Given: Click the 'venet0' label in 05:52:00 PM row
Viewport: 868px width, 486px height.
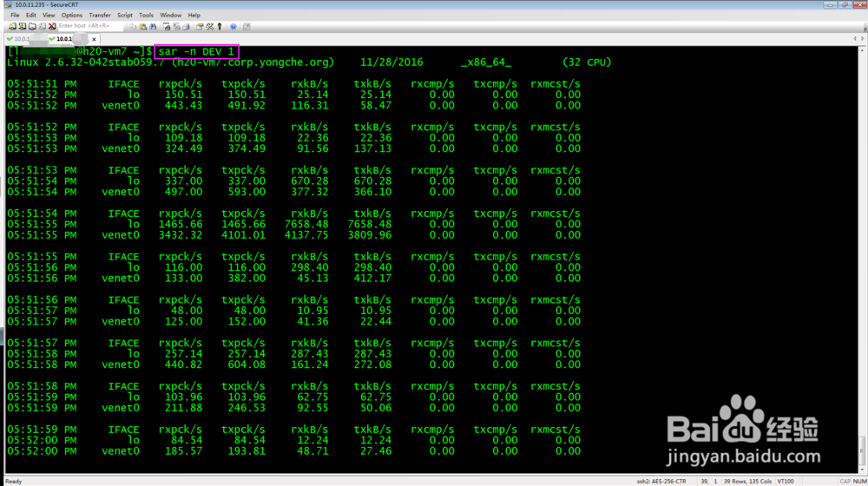Looking at the screenshot, I should pyautogui.click(x=121, y=451).
